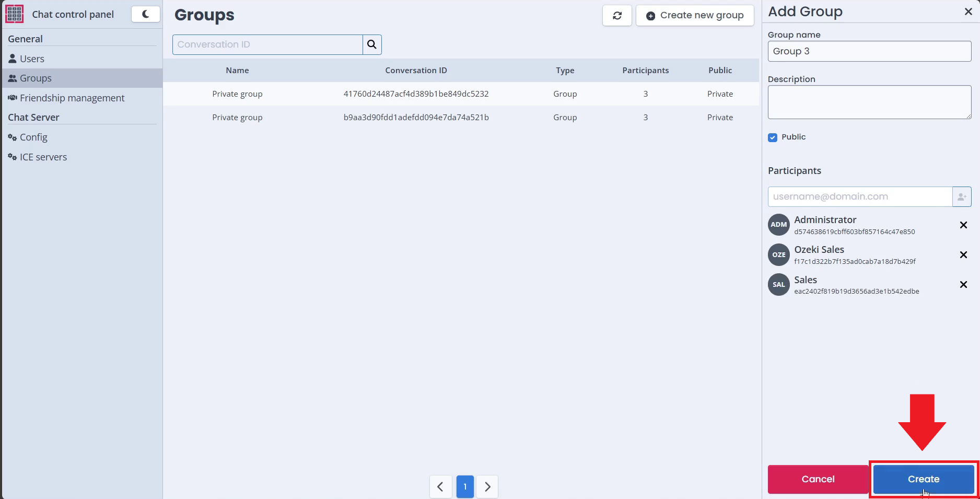Click the add participant icon
Image resolution: width=980 pixels, height=499 pixels.
click(x=961, y=197)
